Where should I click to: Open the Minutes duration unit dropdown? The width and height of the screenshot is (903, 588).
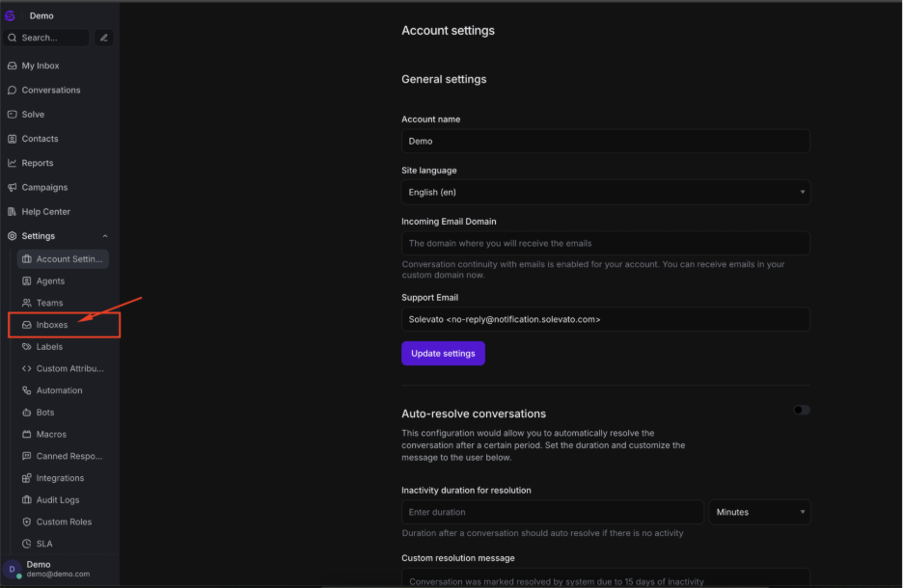tap(759, 512)
